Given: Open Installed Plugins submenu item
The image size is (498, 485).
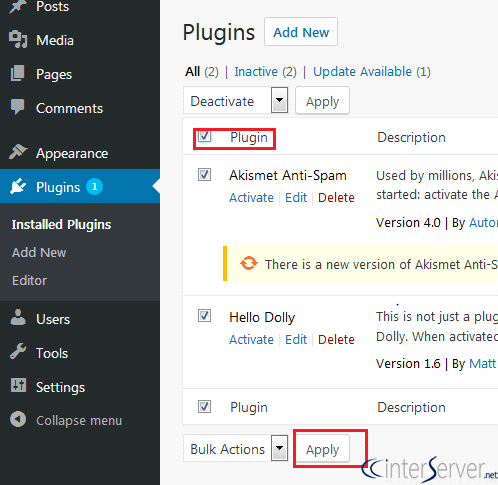Looking at the screenshot, I should 61,225.
